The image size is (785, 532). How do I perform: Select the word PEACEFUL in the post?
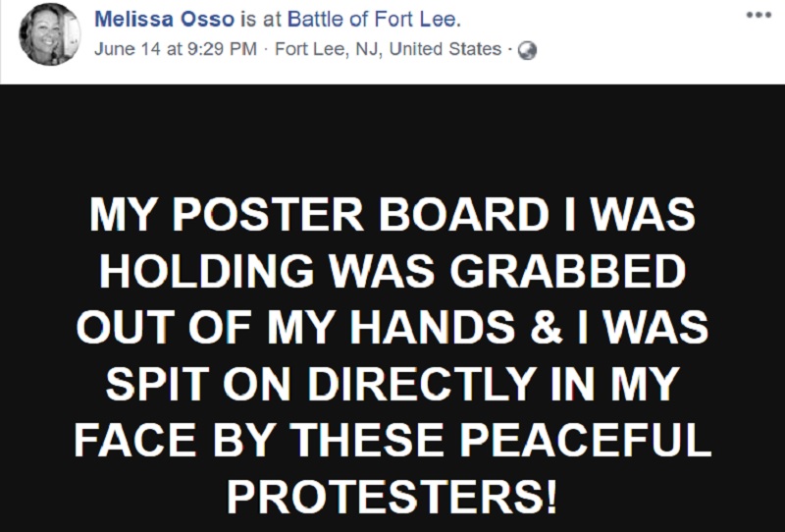click(x=586, y=440)
